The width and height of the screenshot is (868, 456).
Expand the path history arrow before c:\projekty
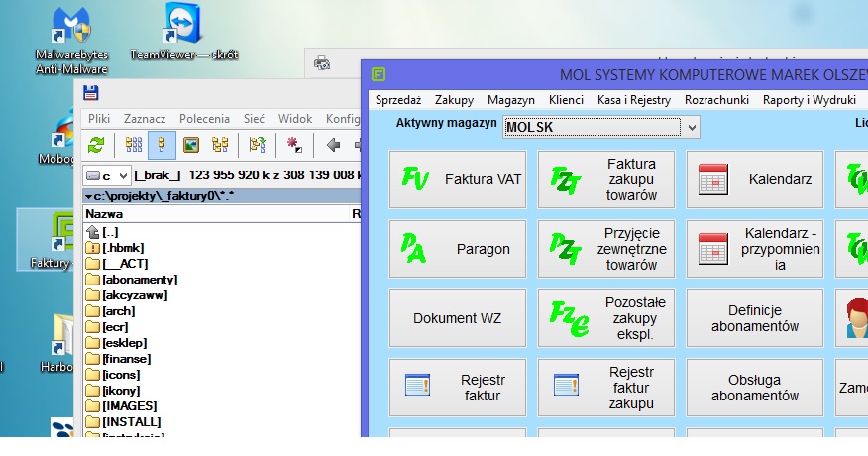[88, 196]
